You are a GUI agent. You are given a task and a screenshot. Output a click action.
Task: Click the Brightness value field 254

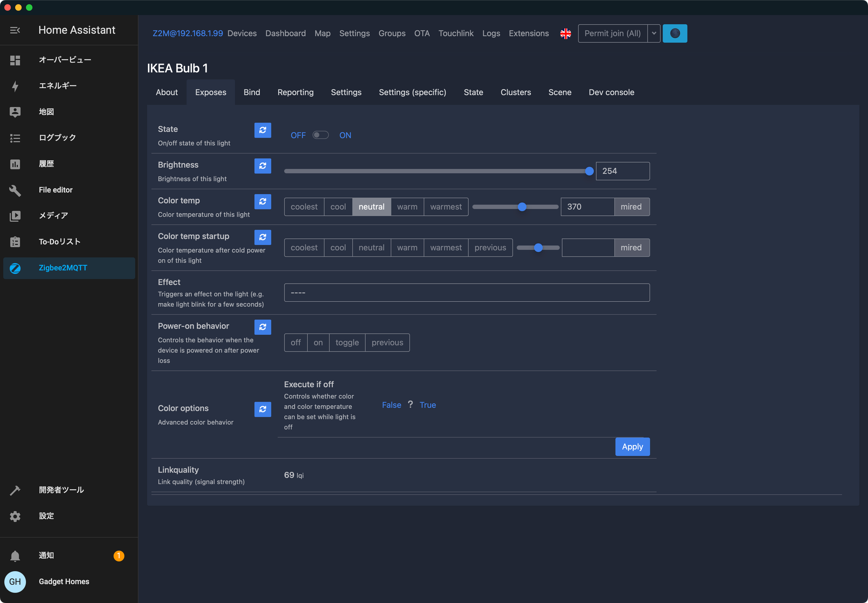(x=622, y=171)
